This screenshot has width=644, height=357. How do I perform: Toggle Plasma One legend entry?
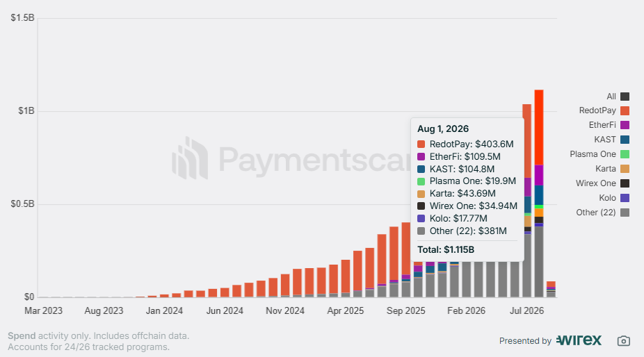coord(599,154)
